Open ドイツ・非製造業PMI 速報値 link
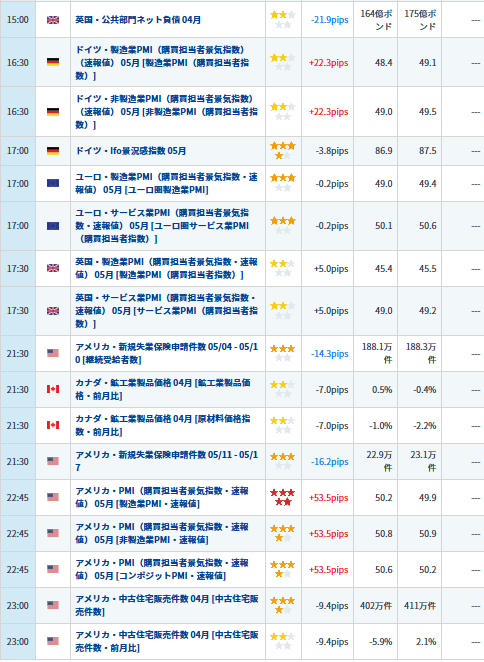The width and height of the screenshot is (484, 662). click(x=166, y=111)
